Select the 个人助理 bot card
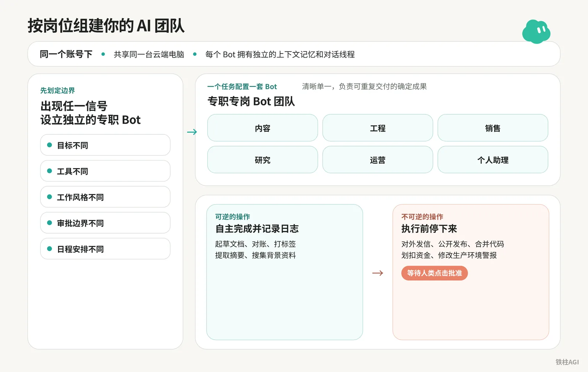588x372 pixels. tap(492, 160)
